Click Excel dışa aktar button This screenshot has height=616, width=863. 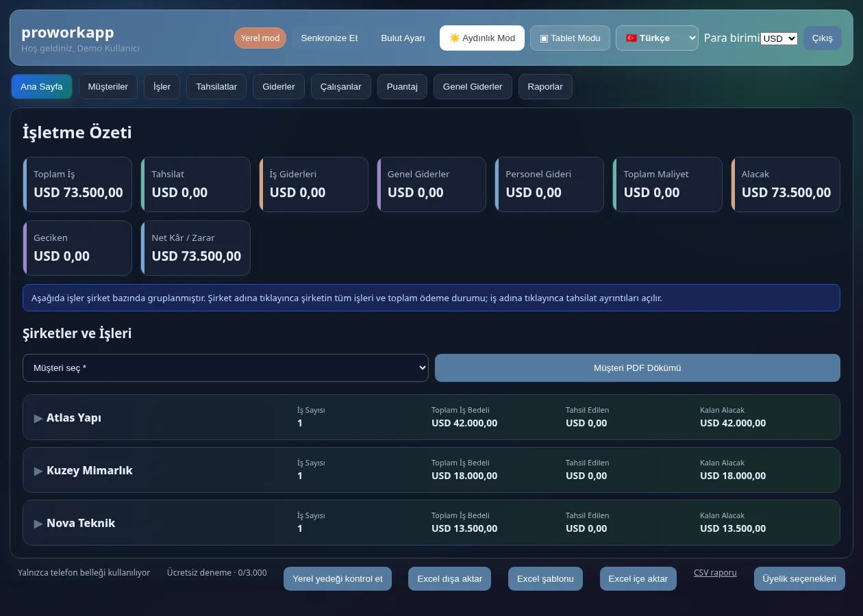point(450,578)
